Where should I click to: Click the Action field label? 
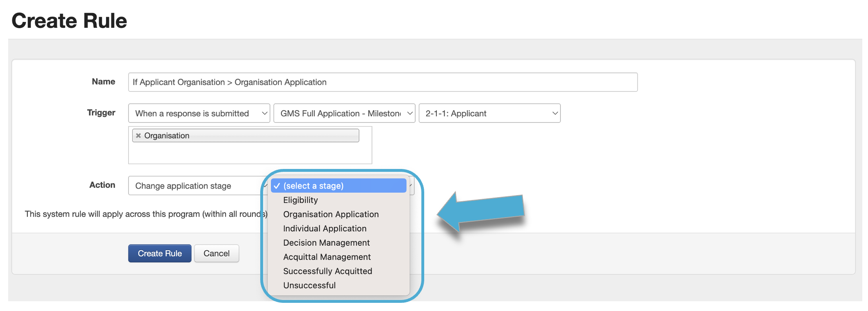coord(102,185)
